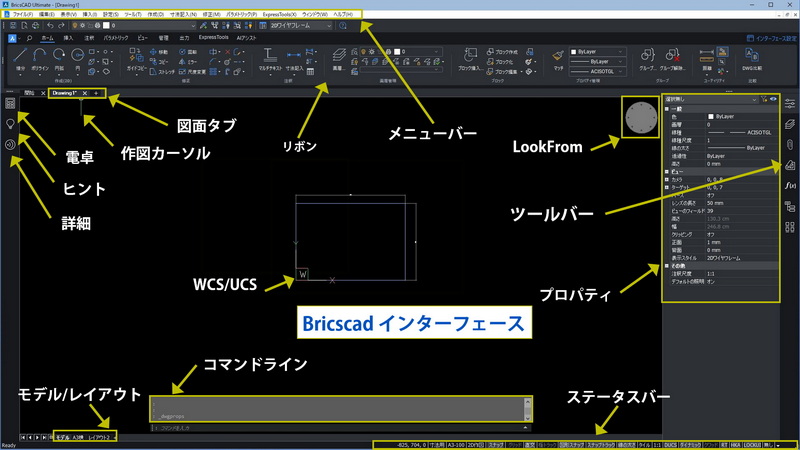This screenshot has height=450, width=800.
Task: Toggle Ortho (直交) in status bar
Action: 530,445
